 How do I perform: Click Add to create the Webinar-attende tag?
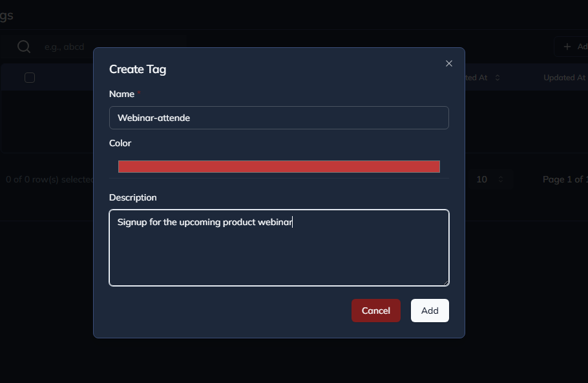430,311
